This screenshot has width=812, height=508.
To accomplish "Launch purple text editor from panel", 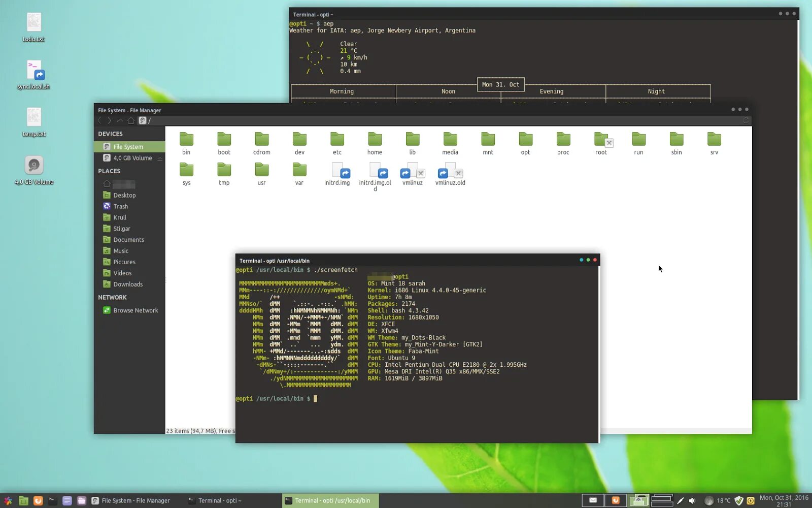I will coord(67,500).
